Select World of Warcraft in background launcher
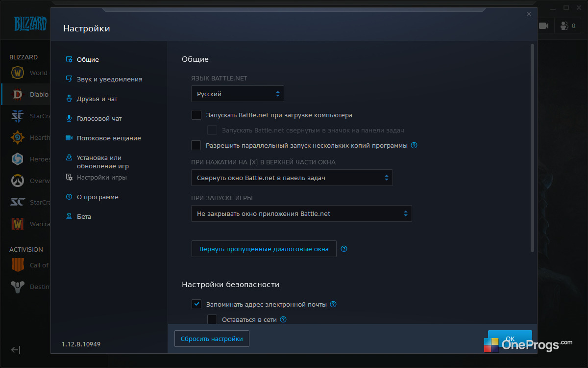The width and height of the screenshot is (588, 368). [x=18, y=73]
